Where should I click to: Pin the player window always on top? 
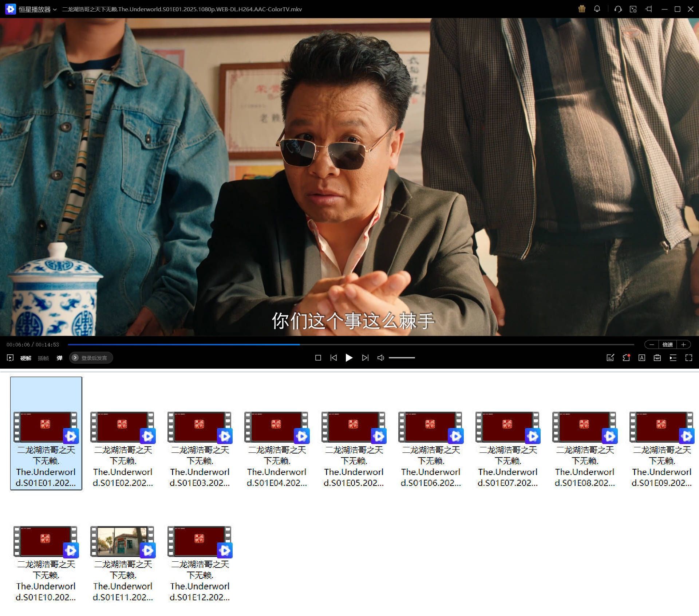(648, 9)
